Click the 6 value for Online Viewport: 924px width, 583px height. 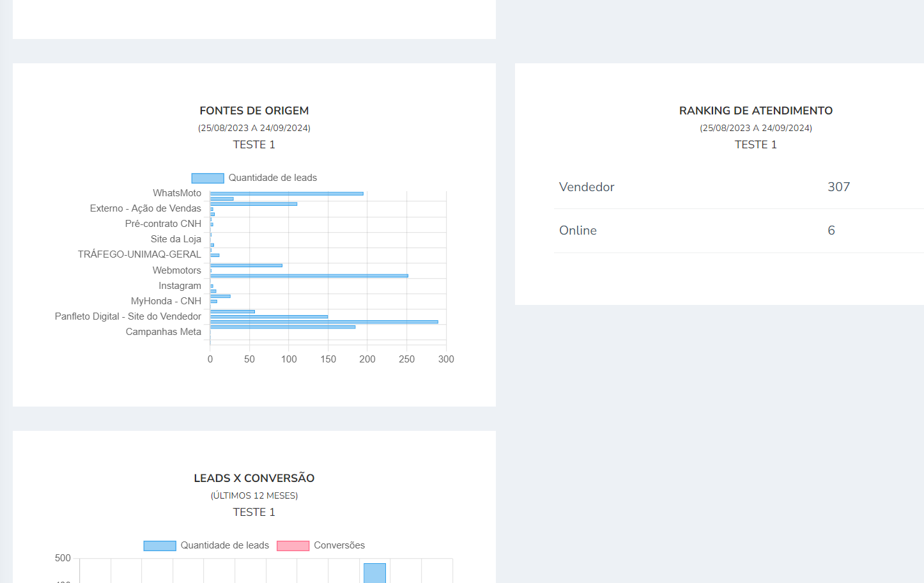831,230
